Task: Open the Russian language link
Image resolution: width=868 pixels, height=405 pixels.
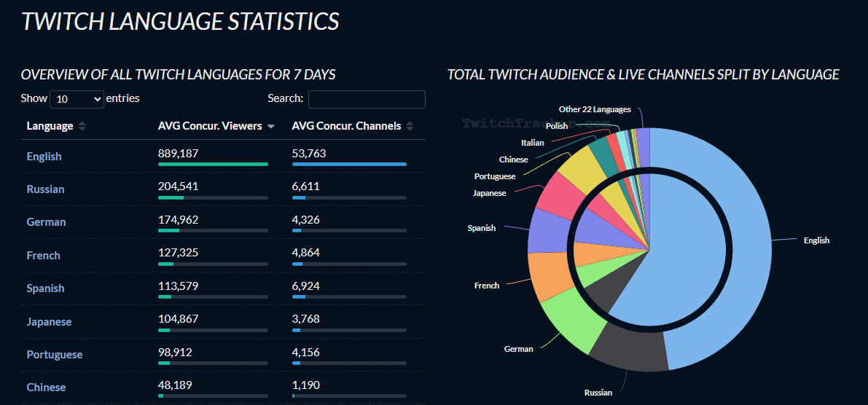Action: (45, 189)
